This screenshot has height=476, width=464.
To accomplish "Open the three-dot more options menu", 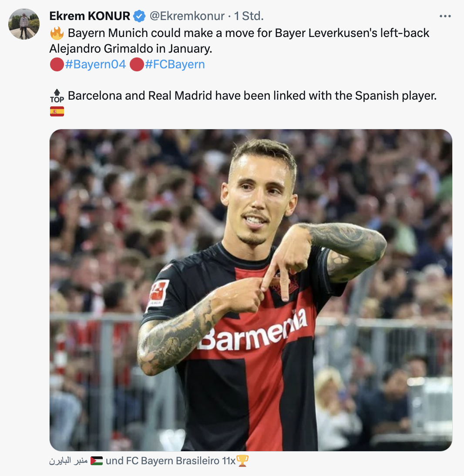I will pos(445,16).
